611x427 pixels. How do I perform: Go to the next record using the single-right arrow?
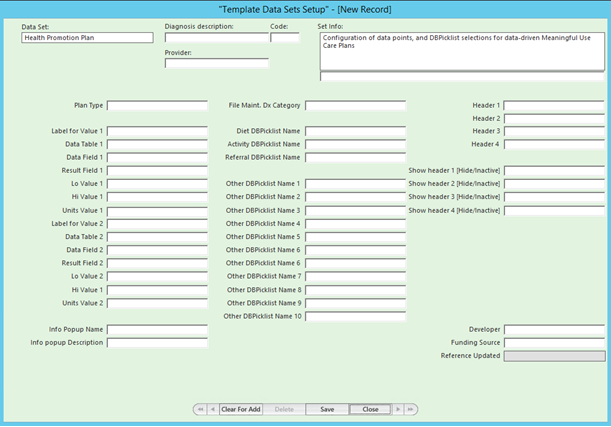pyautogui.click(x=398, y=409)
